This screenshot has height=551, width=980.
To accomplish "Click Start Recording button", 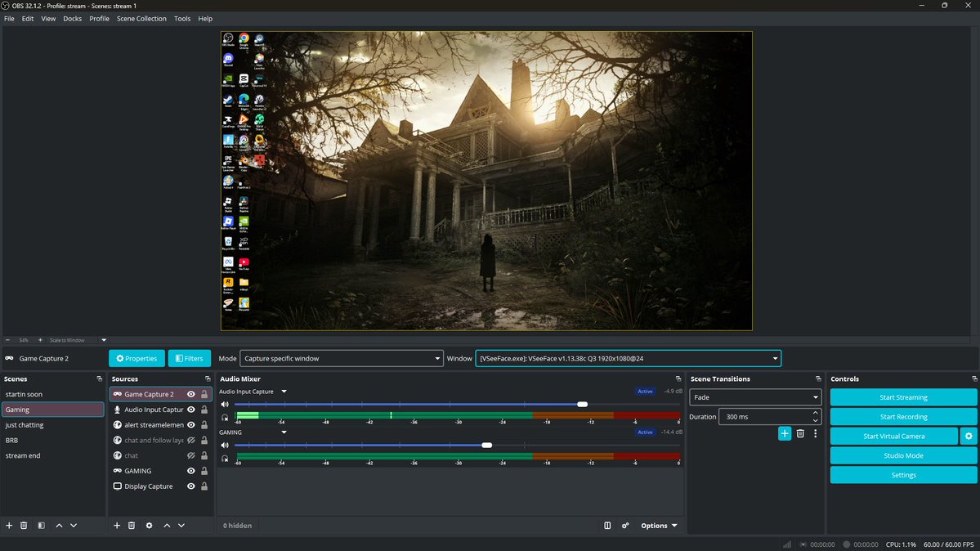I will tap(903, 417).
